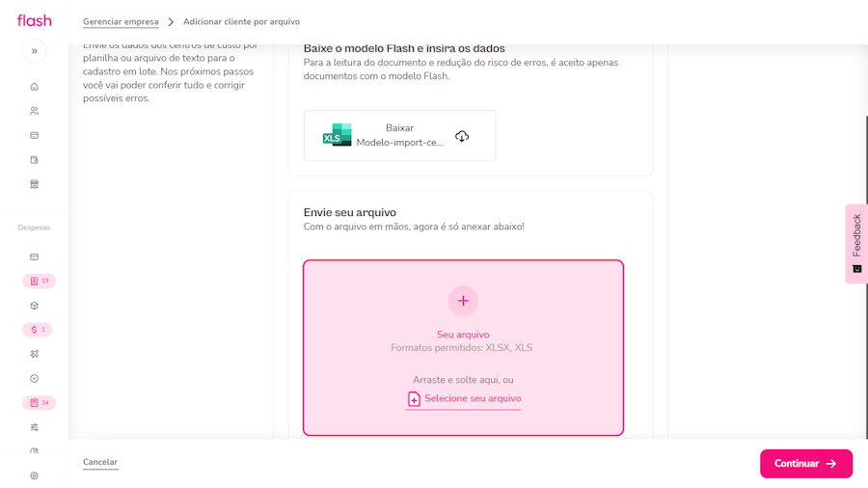Open the receipt badge showing 19
Screen dimensions: 868x488
point(39,282)
